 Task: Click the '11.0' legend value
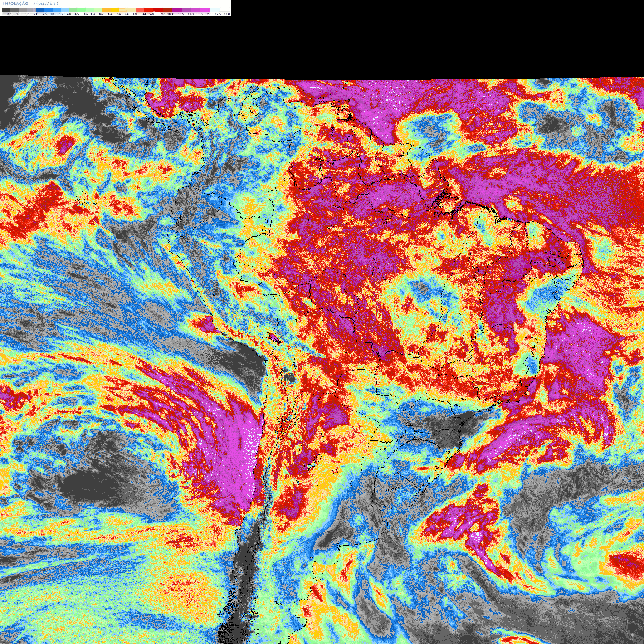tap(191, 14)
